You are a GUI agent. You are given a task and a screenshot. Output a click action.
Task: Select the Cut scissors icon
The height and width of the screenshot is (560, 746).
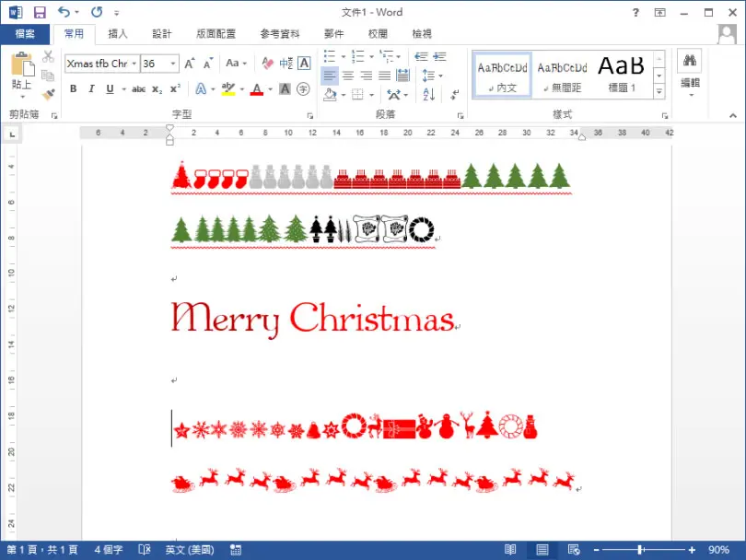48,56
